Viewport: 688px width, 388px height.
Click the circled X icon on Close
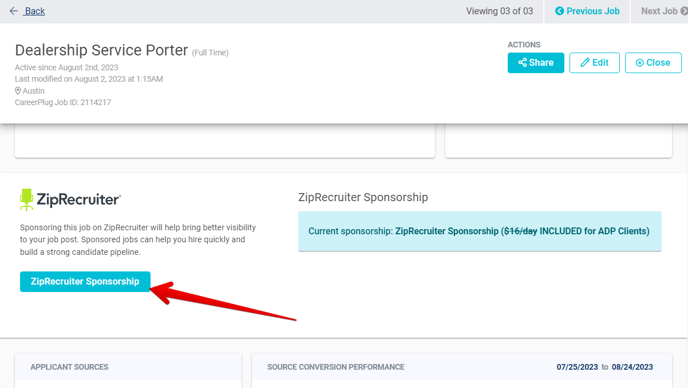640,63
